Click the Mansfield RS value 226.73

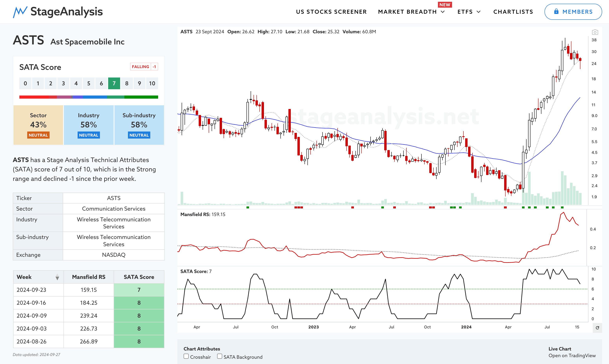(89, 329)
